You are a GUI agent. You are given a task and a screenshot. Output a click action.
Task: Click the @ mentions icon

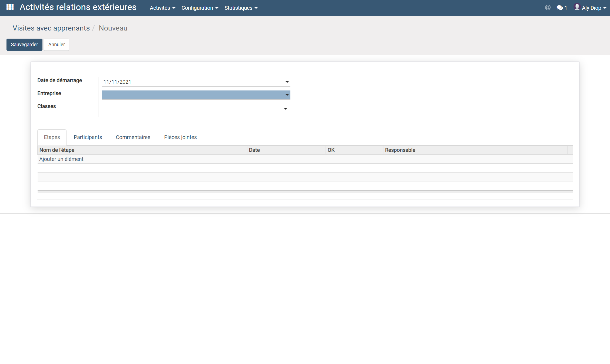[548, 8]
